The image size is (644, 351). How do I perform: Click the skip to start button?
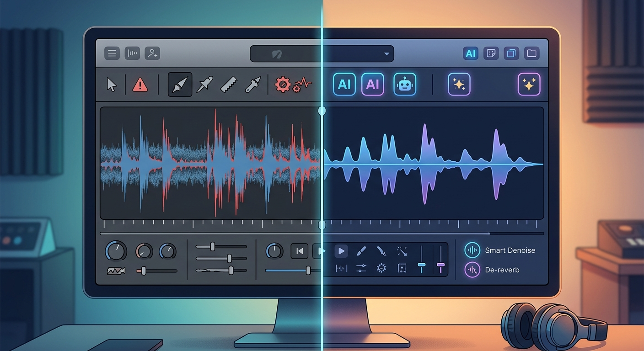point(300,251)
